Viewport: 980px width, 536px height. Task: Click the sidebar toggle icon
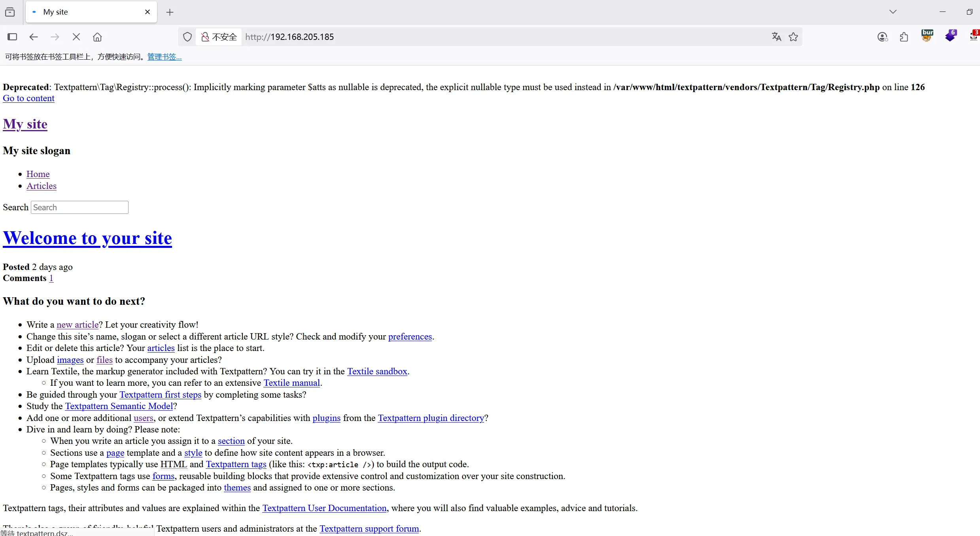click(x=12, y=37)
